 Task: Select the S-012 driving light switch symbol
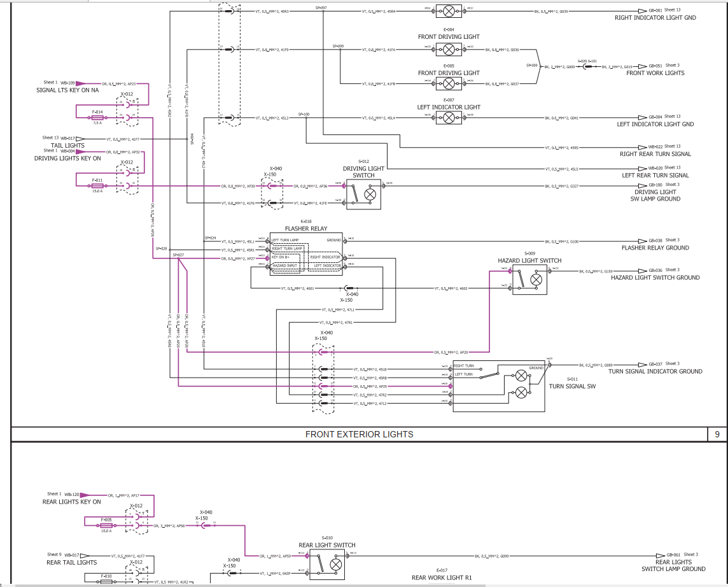pos(364,194)
